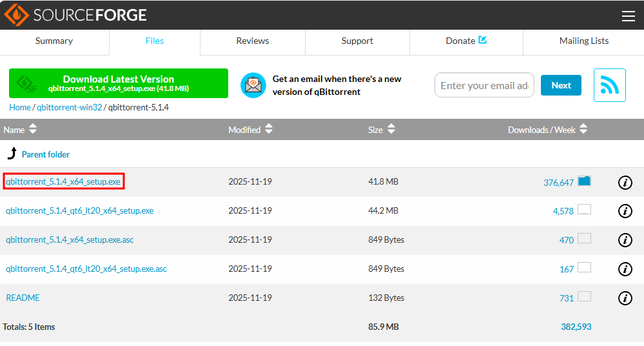
Task: Click the 44.2 MB size cell
Action: [383, 210]
